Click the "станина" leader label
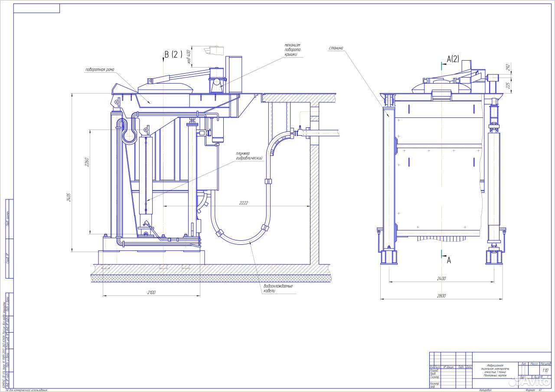 coord(336,49)
